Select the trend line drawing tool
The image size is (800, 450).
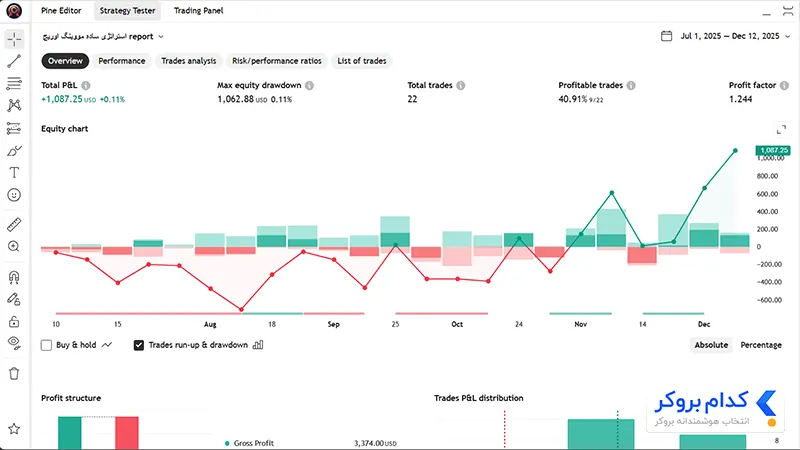point(14,61)
